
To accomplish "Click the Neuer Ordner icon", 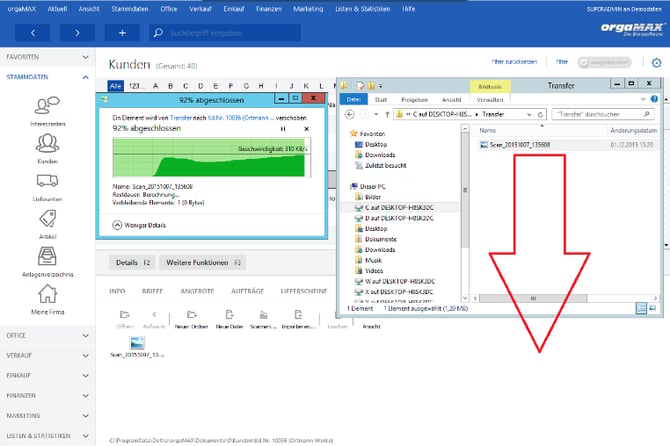I will pyautogui.click(x=191, y=315).
